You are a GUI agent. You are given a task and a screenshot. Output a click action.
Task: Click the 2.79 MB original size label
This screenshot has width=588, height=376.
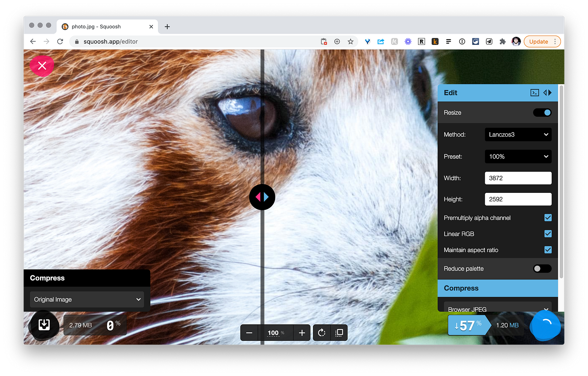point(80,325)
